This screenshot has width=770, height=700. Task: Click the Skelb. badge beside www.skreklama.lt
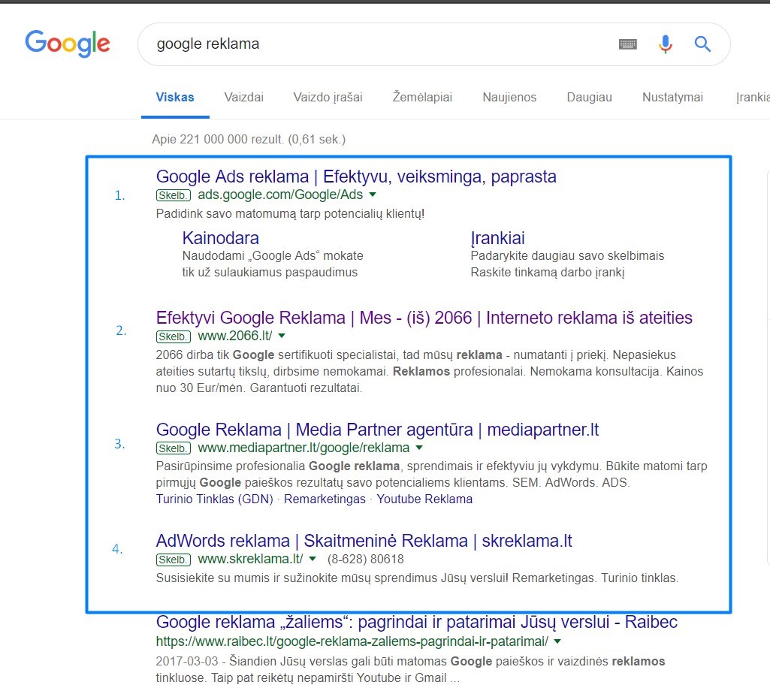click(174, 560)
